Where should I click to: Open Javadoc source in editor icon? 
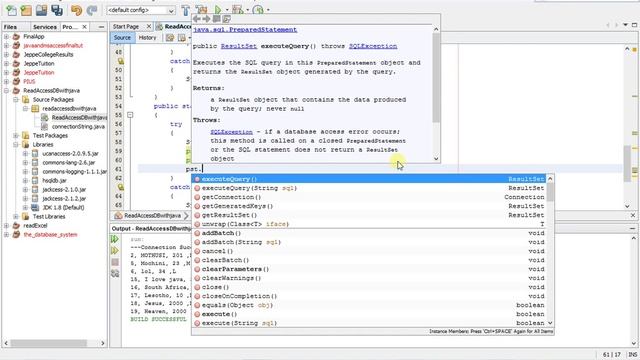click(x=227, y=19)
